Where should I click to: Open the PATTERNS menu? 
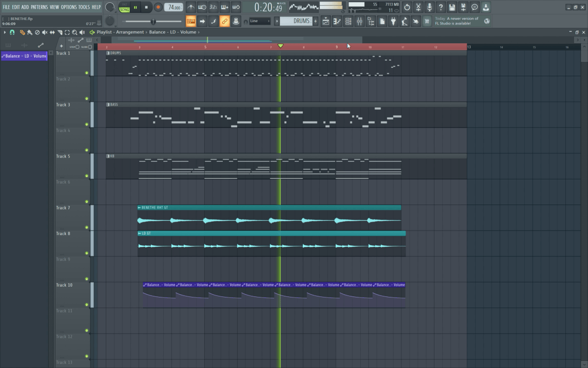point(39,7)
